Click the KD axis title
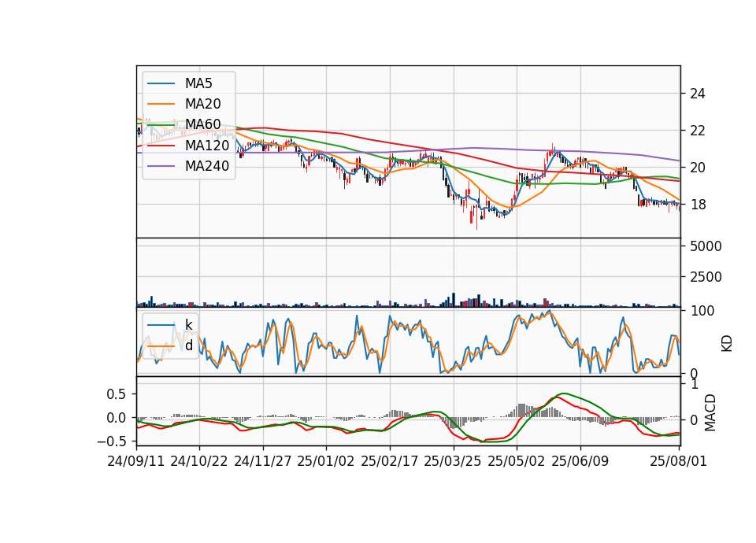 (727, 343)
